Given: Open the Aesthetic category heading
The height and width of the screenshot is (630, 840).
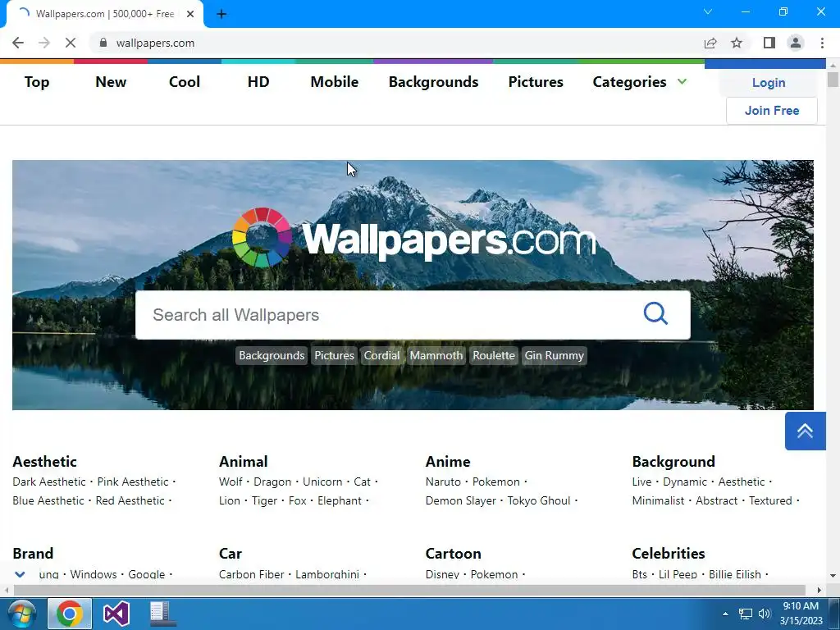Looking at the screenshot, I should [x=44, y=462].
